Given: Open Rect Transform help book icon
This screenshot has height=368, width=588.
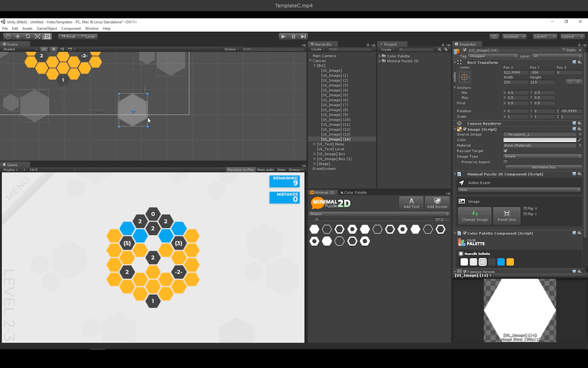Looking at the screenshot, I should pos(574,62).
